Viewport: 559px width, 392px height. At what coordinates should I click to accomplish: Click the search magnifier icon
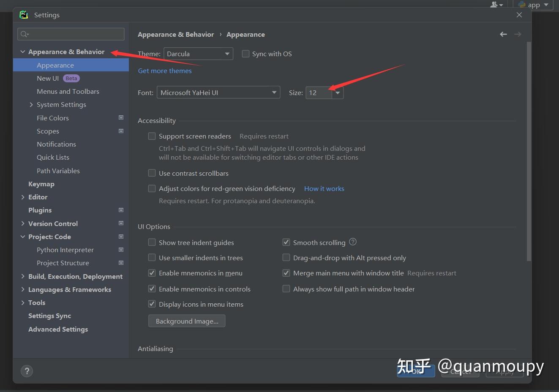(x=25, y=34)
